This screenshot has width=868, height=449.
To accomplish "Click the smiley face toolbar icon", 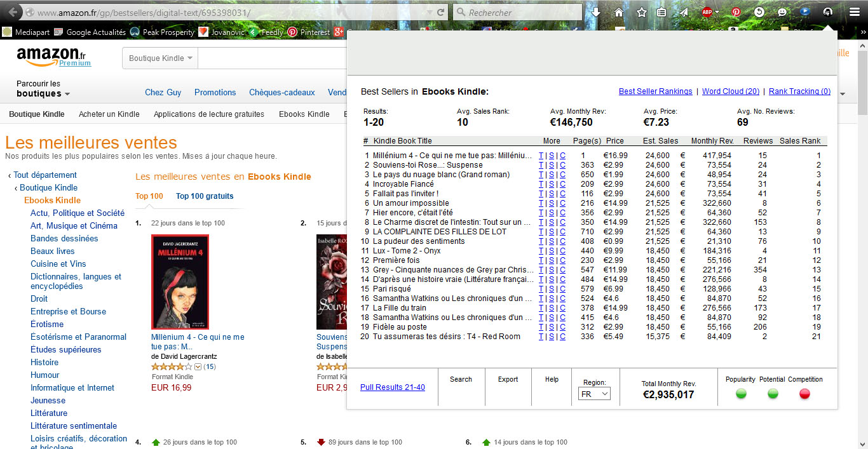I will click(x=782, y=12).
